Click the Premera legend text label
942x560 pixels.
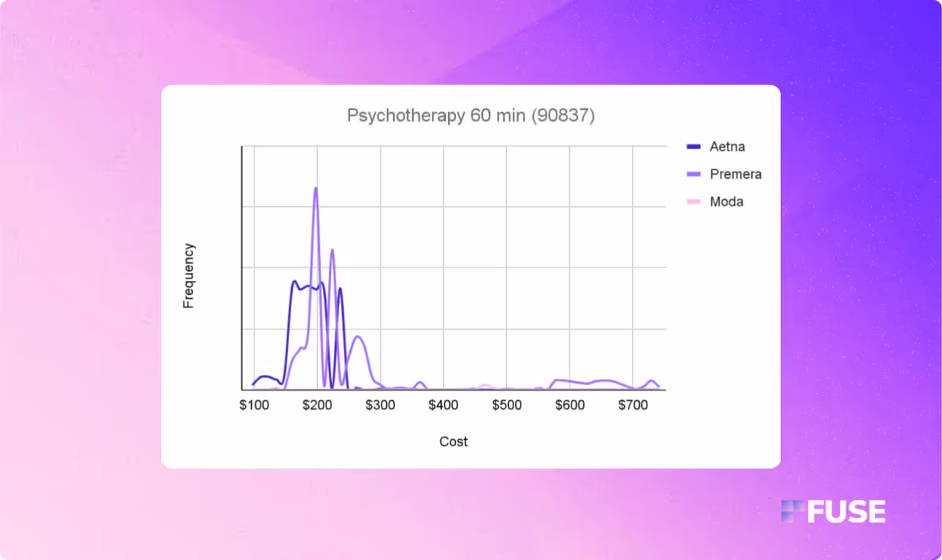[x=736, y=174]
